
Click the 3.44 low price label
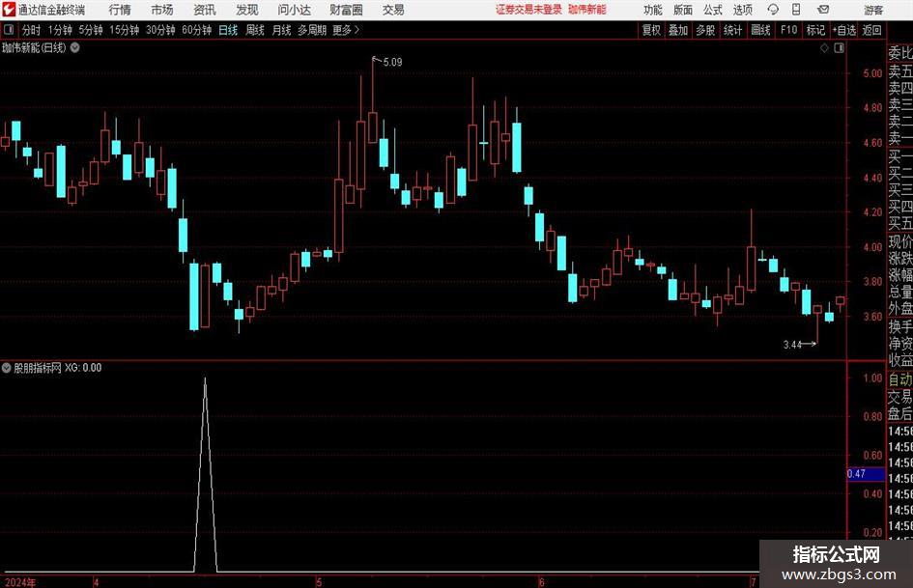click(x=792, y=345)
